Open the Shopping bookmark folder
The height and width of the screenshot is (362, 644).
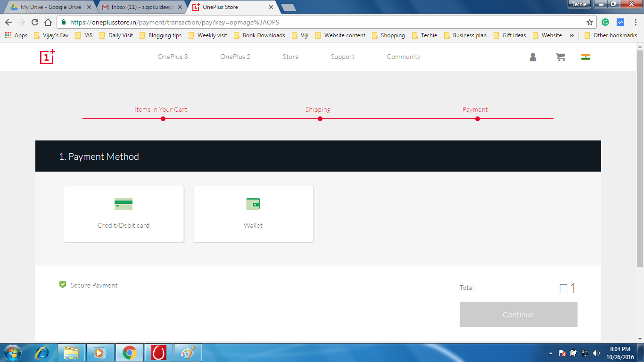tap(388, 35)
